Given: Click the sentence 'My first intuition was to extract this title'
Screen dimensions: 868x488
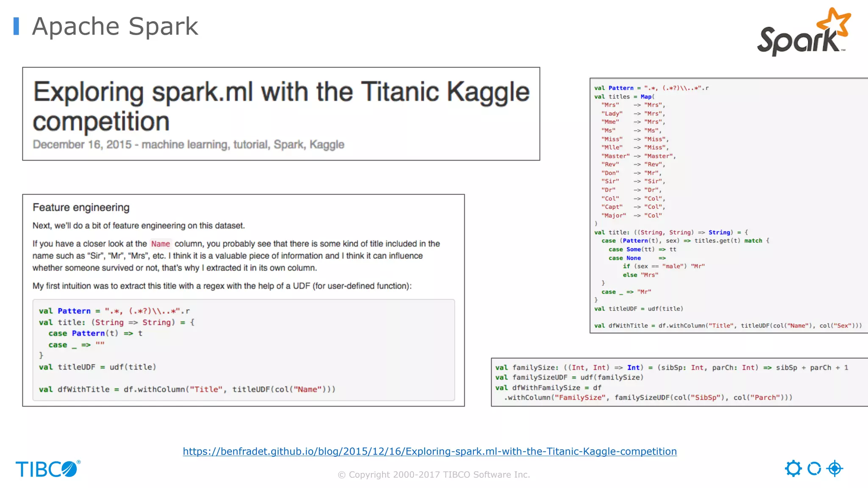Looking at the screenshot, I should (222, 286).
